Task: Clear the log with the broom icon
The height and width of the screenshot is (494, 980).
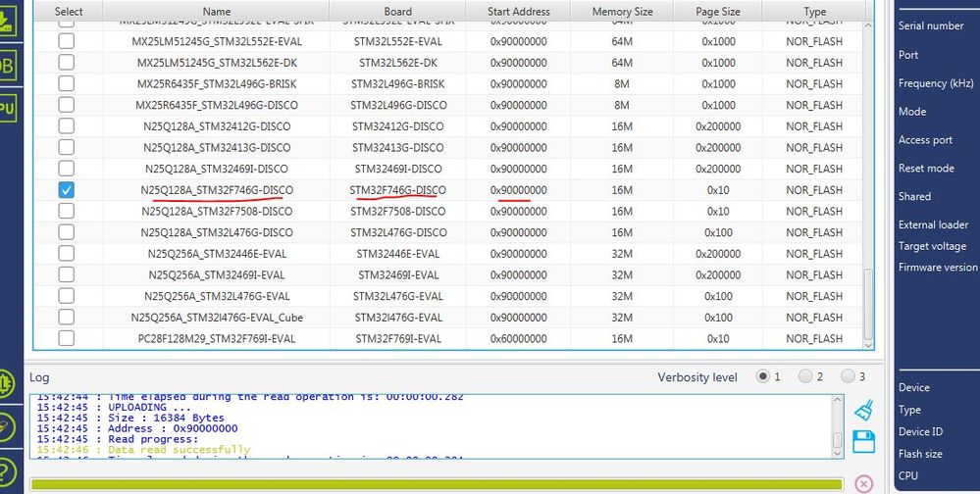Action: 863,410
